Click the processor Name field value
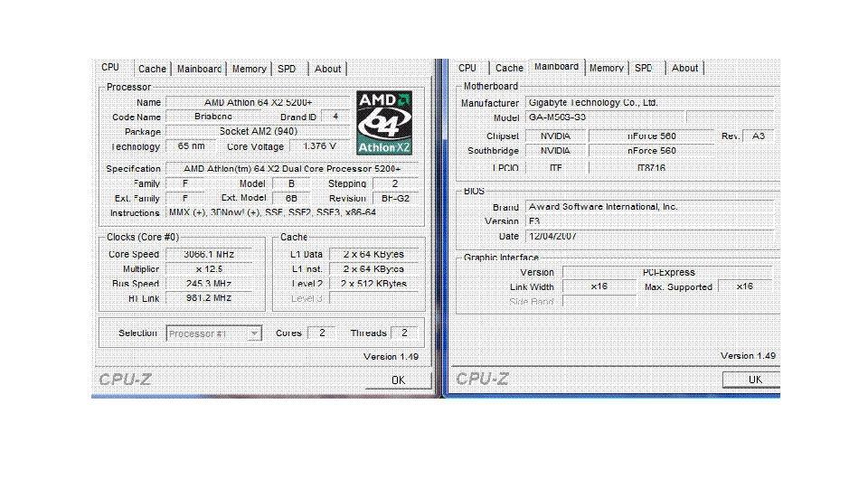 pos(258,102)
